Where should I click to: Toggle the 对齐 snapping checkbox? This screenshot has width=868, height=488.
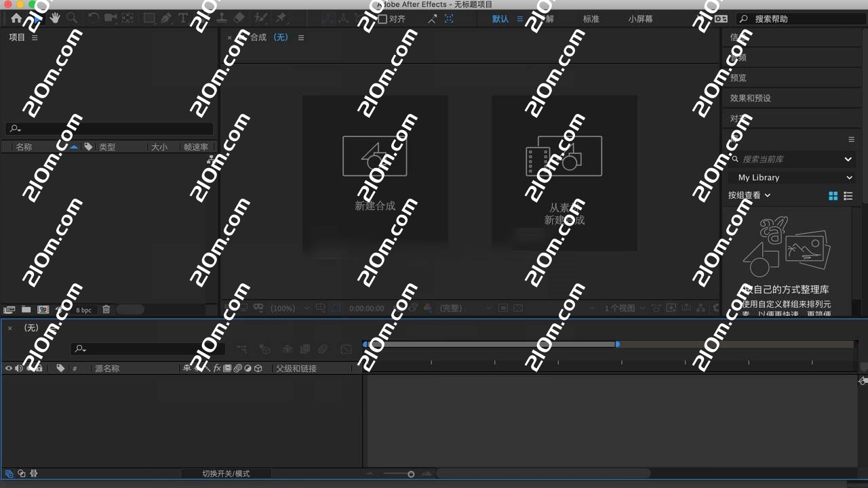pos(382,19)
